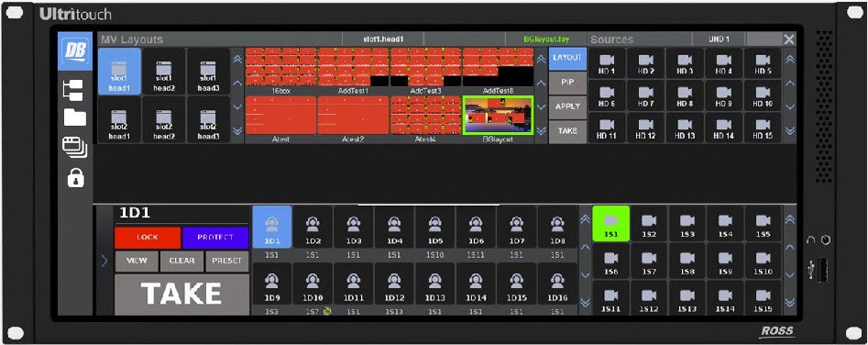The height and width of the screenshot is (345, 868).
Task: Jump to bottom of 1S sources list
Action: coord(790,303)
